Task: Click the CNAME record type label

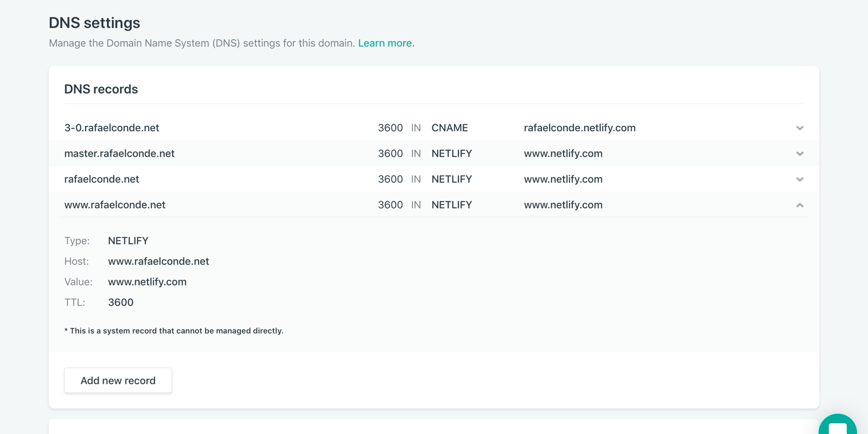Action: tap(449, 128)
